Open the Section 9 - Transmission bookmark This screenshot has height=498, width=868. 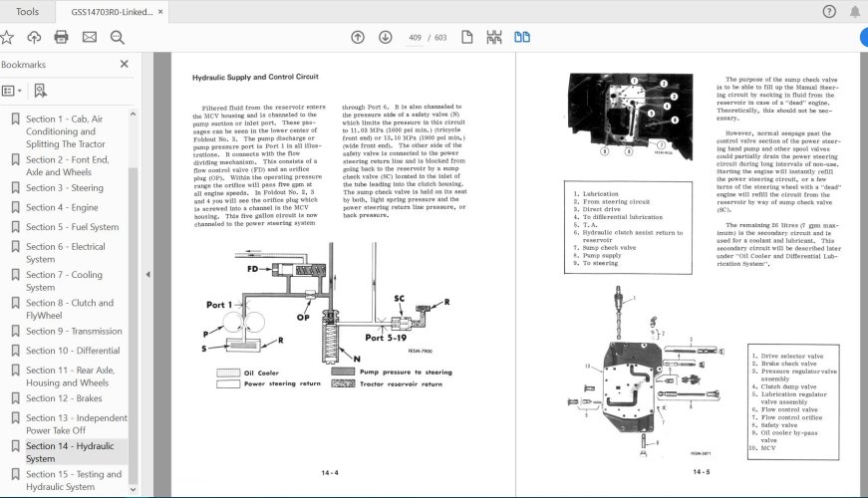pyautogui.click(x=74, y=331)
